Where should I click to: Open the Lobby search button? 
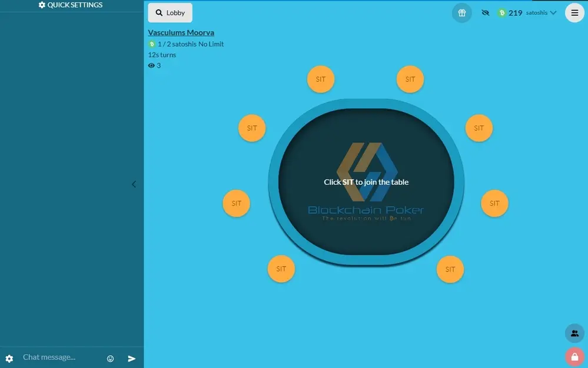point(170,13)
